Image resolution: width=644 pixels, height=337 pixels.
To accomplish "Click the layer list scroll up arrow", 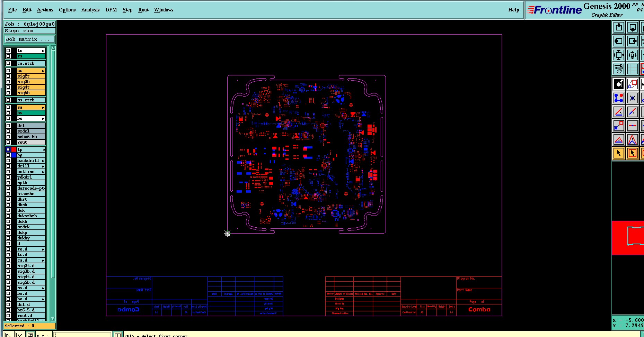I will pos(53,48).
